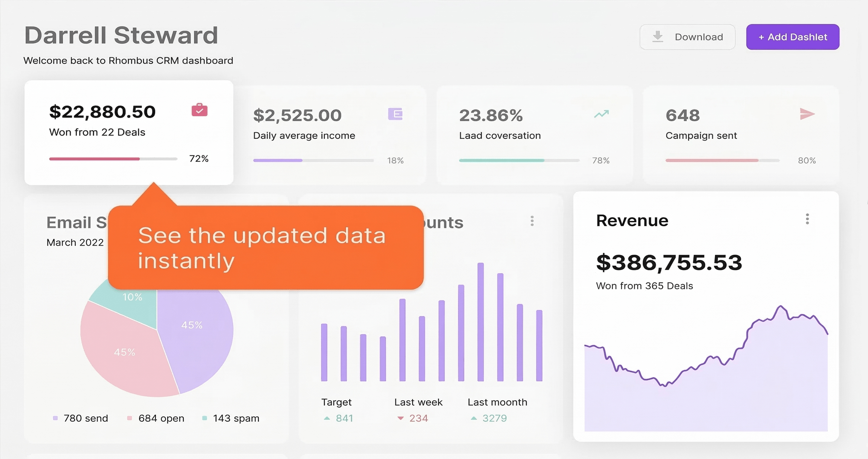Open the three-dot menu on the Accounts card

click(532, 221)
